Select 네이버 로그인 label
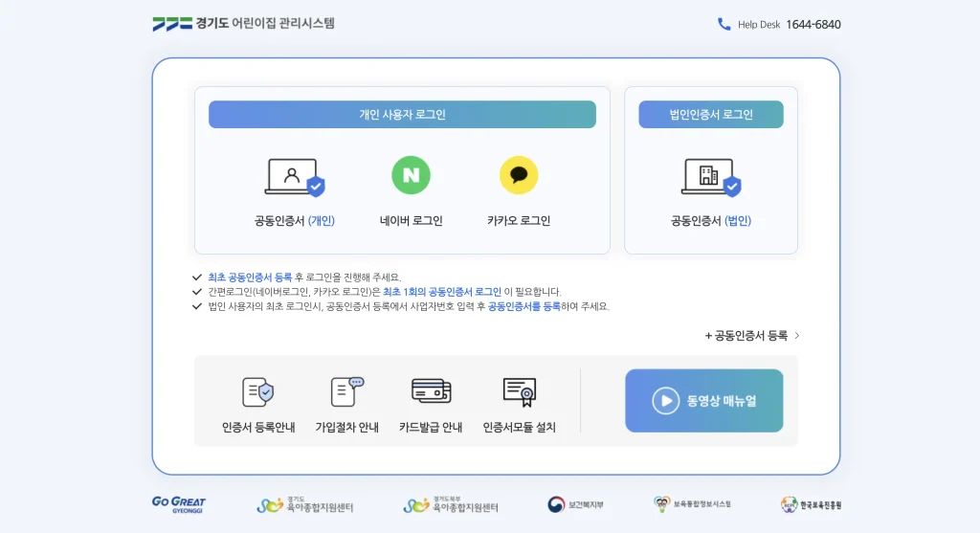The image size is (980, 533). point(411,221)
